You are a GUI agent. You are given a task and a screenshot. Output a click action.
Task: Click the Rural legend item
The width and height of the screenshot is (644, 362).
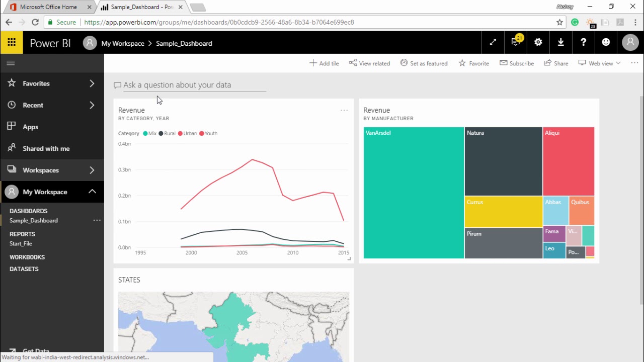click(167, 133)
